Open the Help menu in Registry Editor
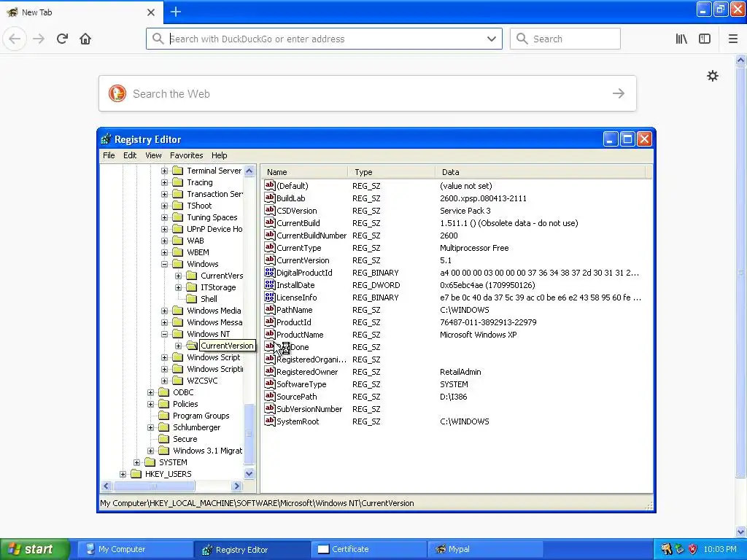 tap(219, 155)
